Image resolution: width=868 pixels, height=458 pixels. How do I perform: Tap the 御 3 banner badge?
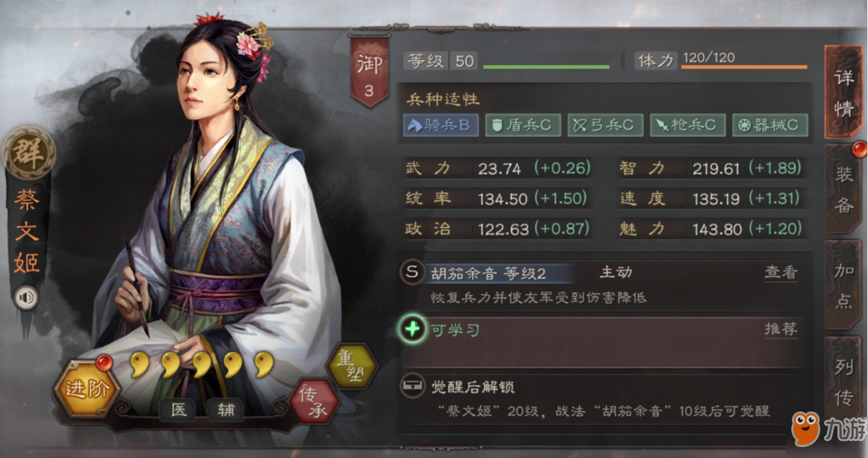pyautogui.click(x=369, y=71)
